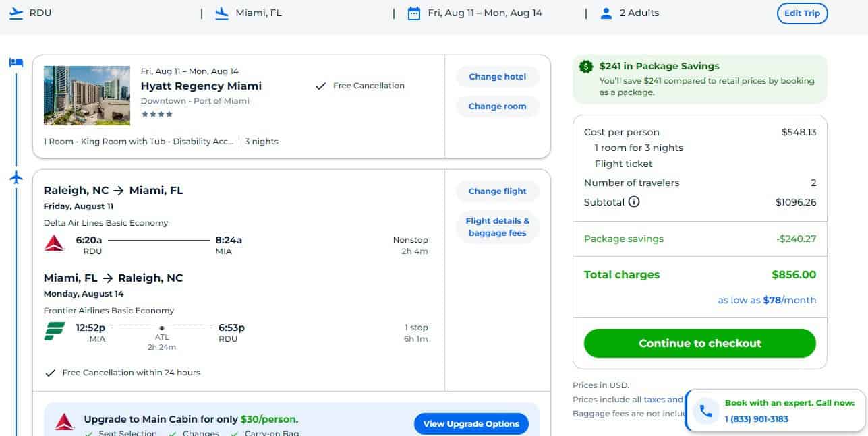The width and height of the screenshot is (868, 436).
Task: Click the Raleigh, NC → Miami, FL heading
Action: point(113,191)
